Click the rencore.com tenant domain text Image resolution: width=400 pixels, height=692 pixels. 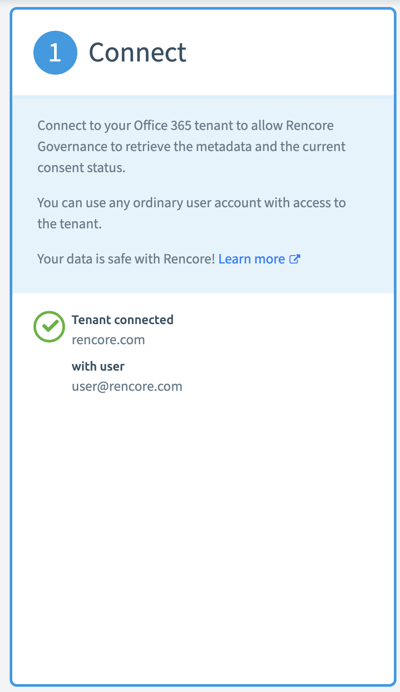[x=108, y=340]
